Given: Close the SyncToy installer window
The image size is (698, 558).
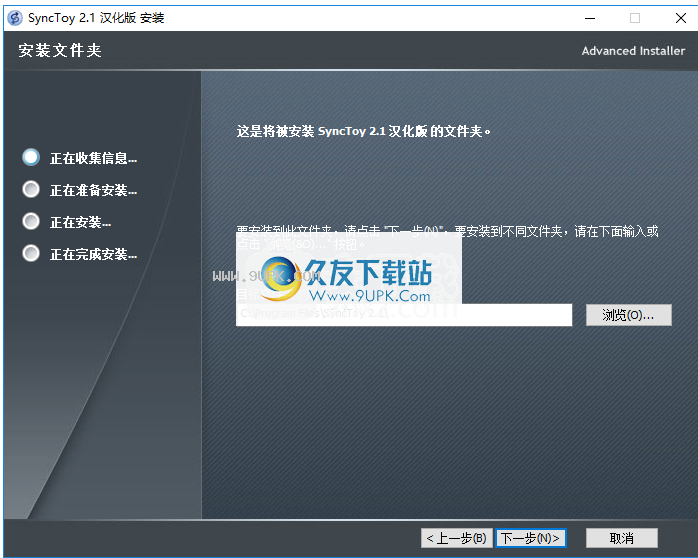Looking at the screenshot, I should (681, 18).
